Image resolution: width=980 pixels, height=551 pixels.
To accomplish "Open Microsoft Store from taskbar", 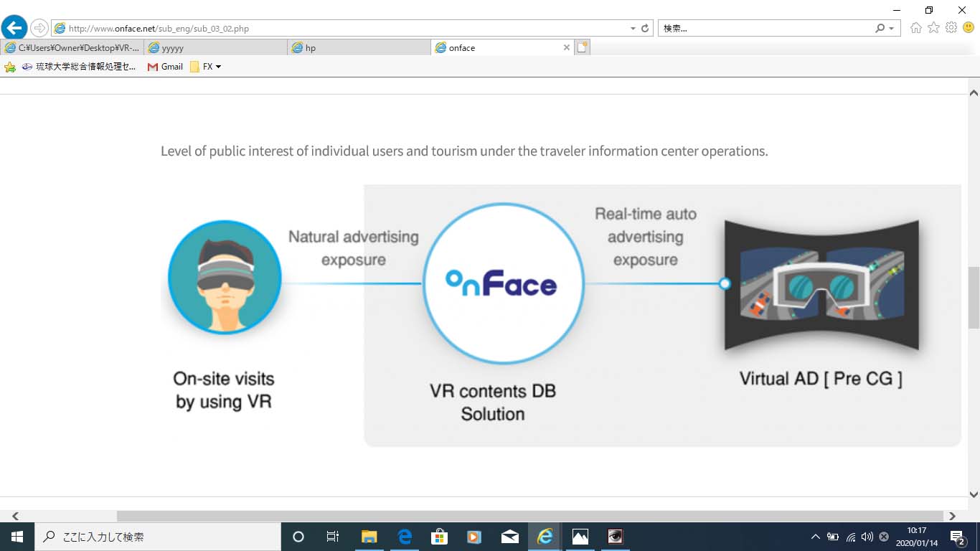I will [x=439, y=537].
